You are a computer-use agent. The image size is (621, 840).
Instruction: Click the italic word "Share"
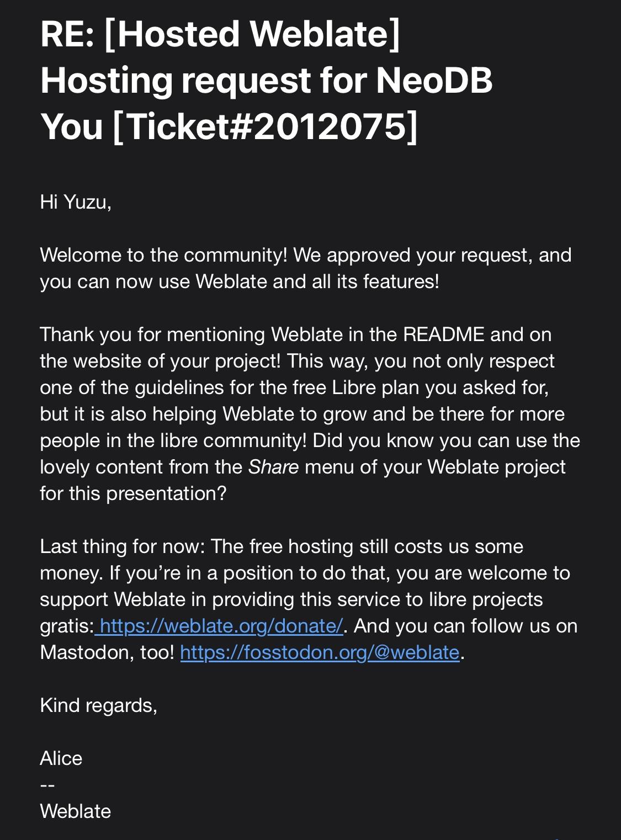click(273, 467)
